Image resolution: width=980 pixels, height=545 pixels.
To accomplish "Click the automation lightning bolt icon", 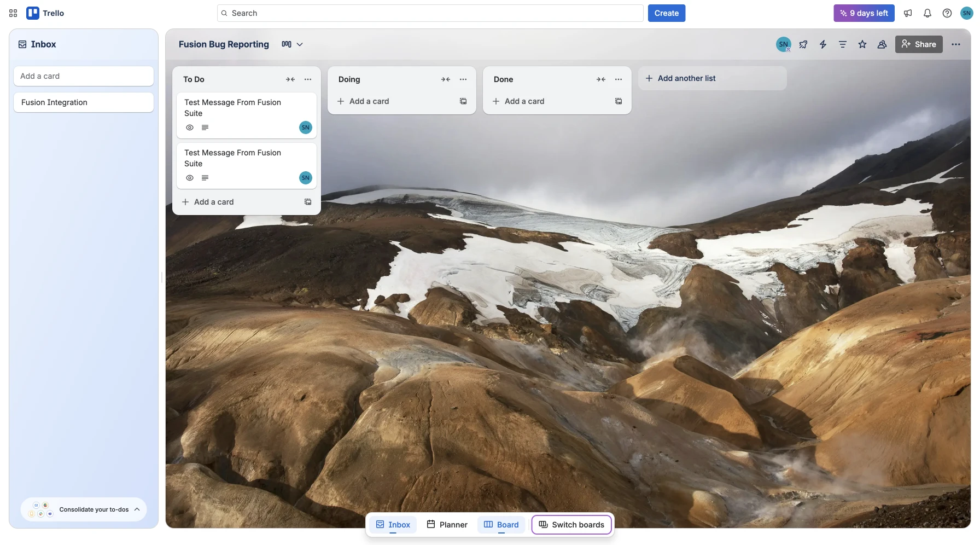I will tap(823, 44).
